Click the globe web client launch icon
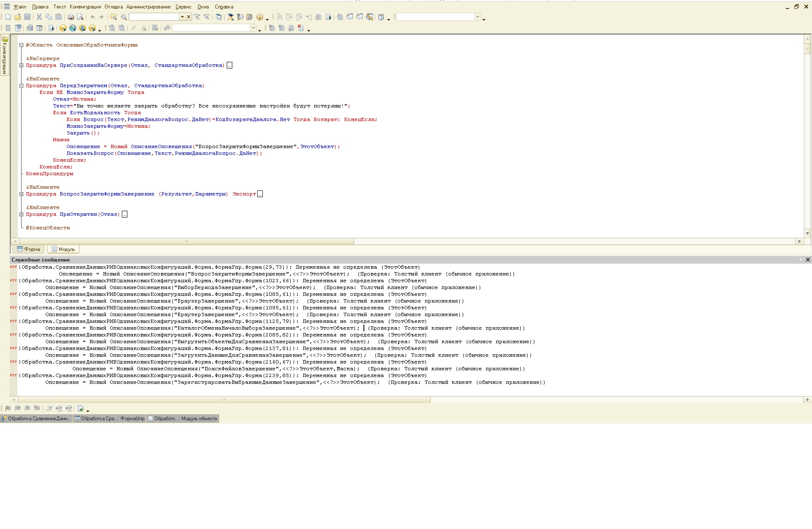Image resolution: width=812 pixels, height=529 pixels. click(x=73, y=28)
